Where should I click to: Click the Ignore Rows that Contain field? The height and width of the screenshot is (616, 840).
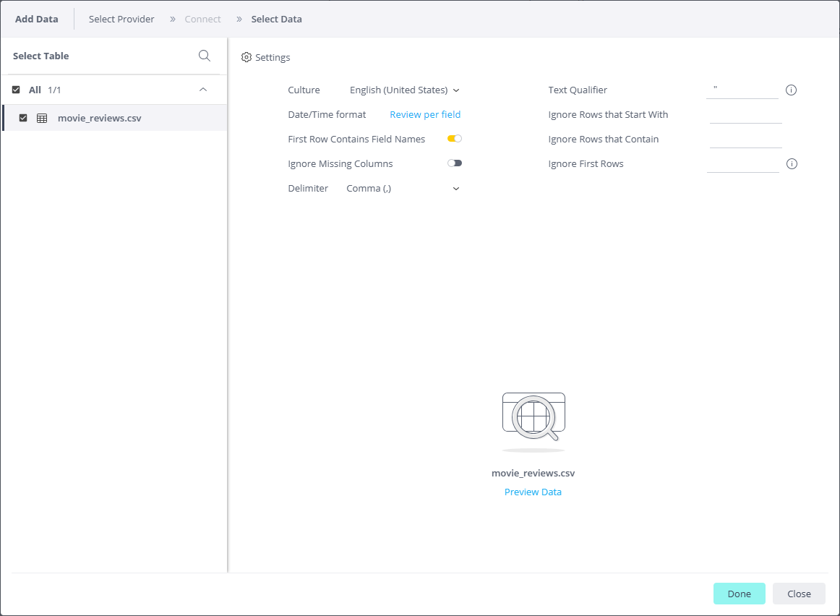(x=745, y=139)
